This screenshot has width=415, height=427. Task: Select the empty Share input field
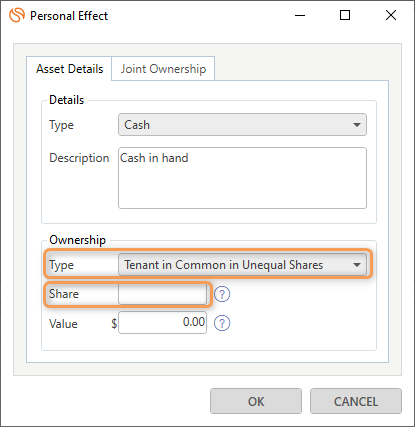pos(162,294)
